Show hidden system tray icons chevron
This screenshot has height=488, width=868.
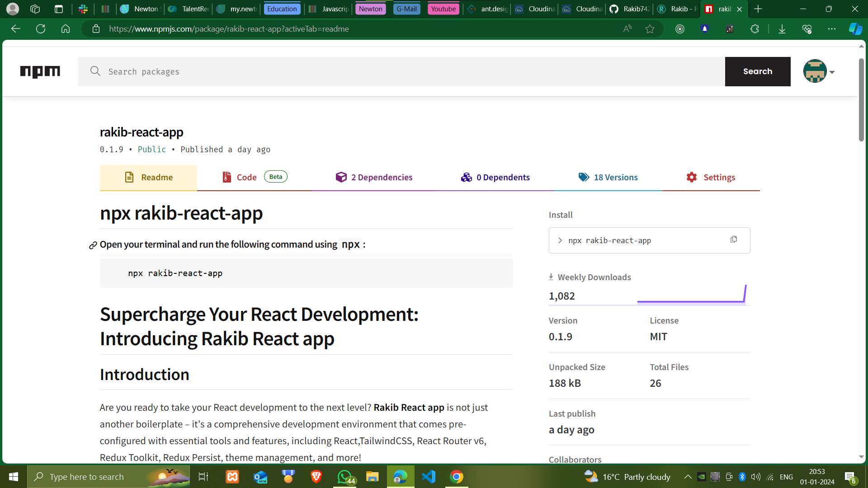click(688, 477)
